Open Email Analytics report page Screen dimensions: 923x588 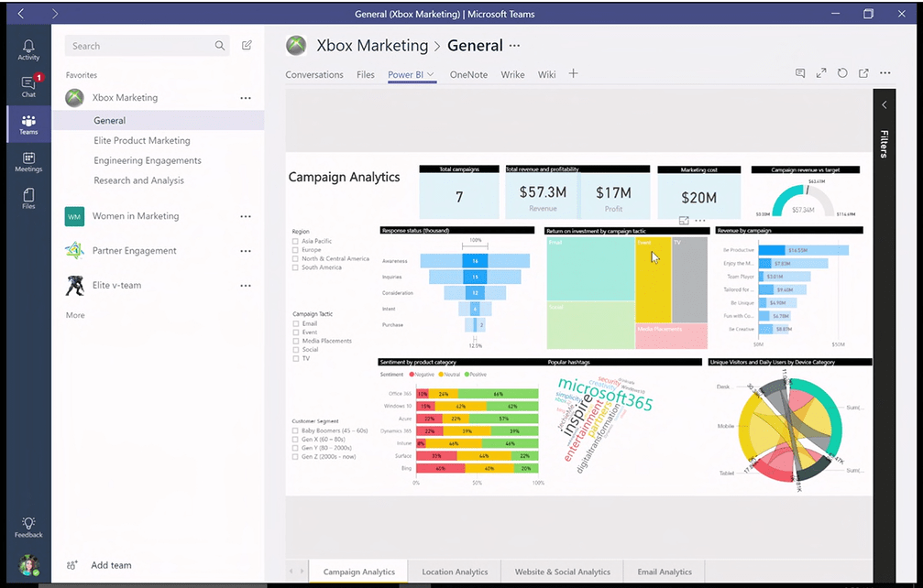[x=665, y=572]
